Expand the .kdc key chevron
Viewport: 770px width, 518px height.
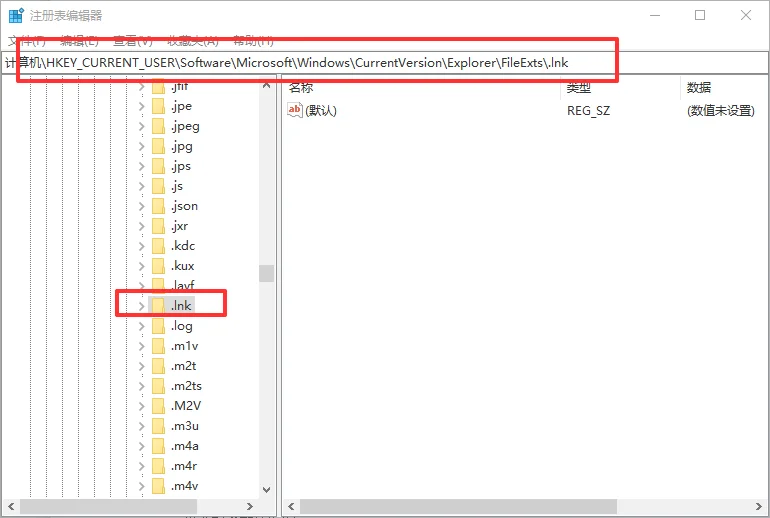click(141, 246)
